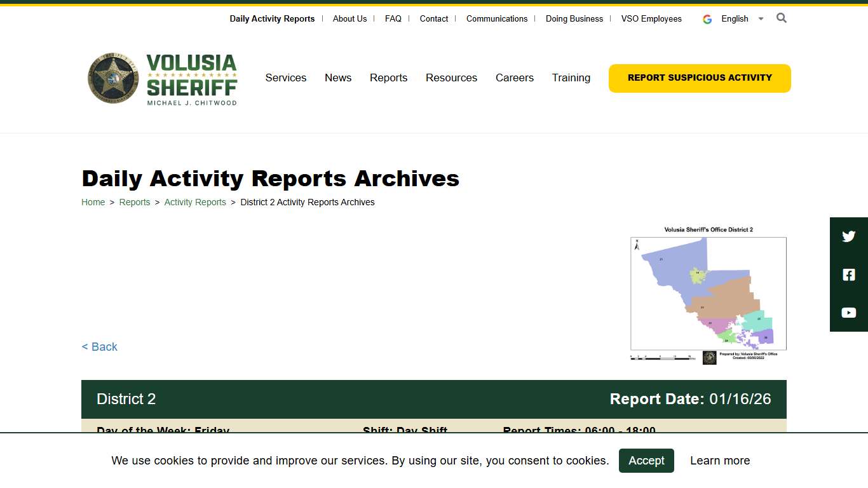Click the REPORT SUSPICIOUS ACTIVITY button
Screen dimensions: 868x488
point(699,78)
